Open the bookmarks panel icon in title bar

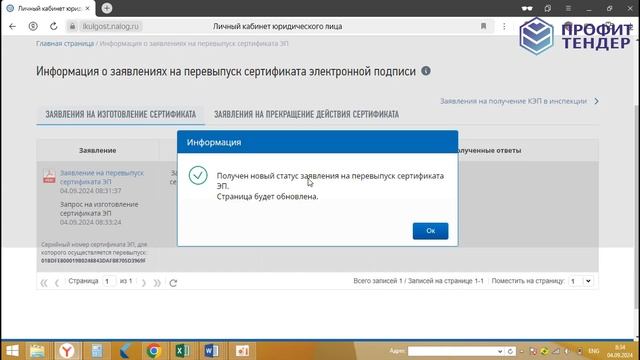(548, 8)
